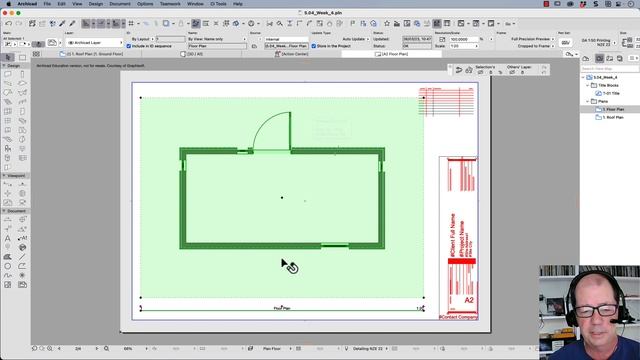Click the Undo arrow
Image resolution: width=640 pixels, height=360 pixels.
9,24
